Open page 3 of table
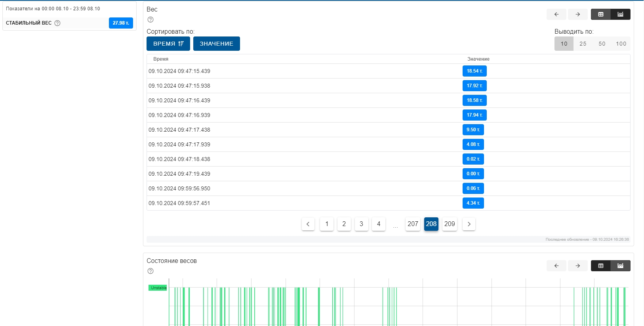 tap(361, 224)
